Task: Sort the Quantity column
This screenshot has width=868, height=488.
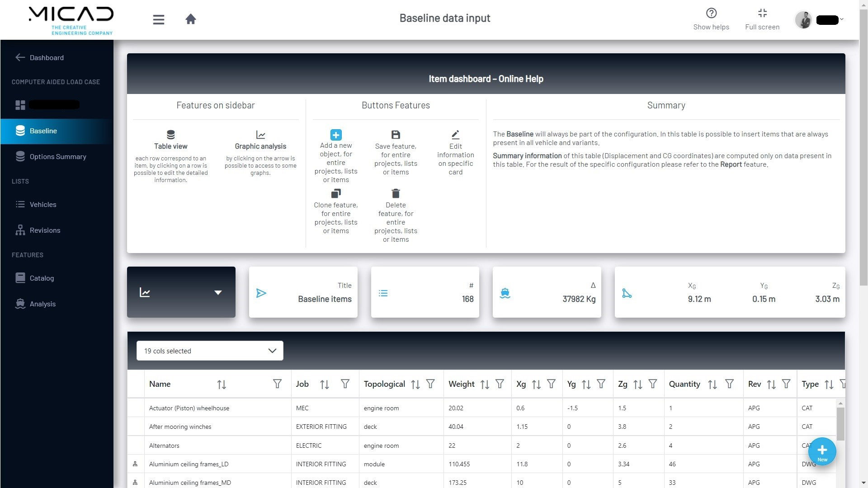Action: [x=712, y=385]
